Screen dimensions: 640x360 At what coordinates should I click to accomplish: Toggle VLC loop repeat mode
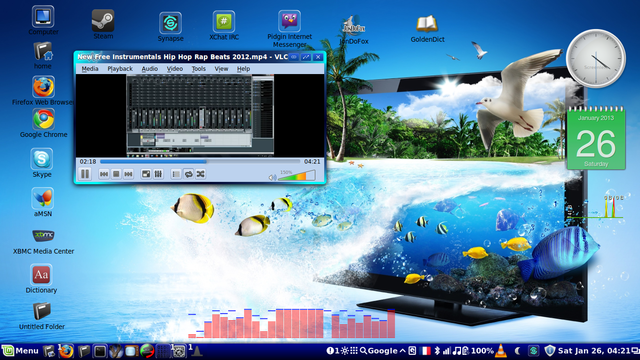click(x=188, y=174)
